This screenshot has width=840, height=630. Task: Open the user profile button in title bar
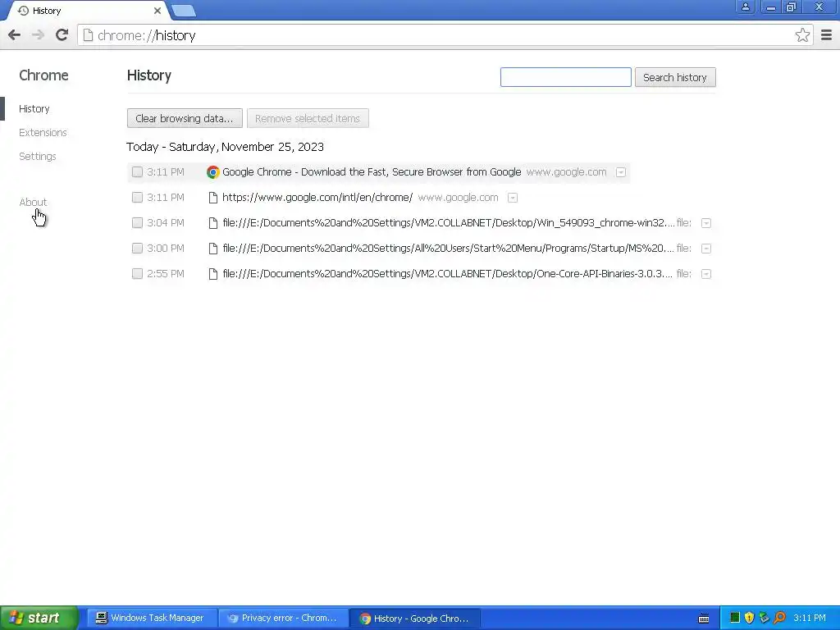coord(745,7)
